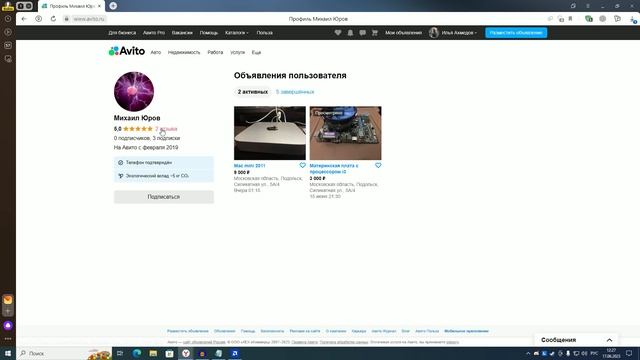
Task: Open favorites heart icon in Avito header
Action: 338,33
